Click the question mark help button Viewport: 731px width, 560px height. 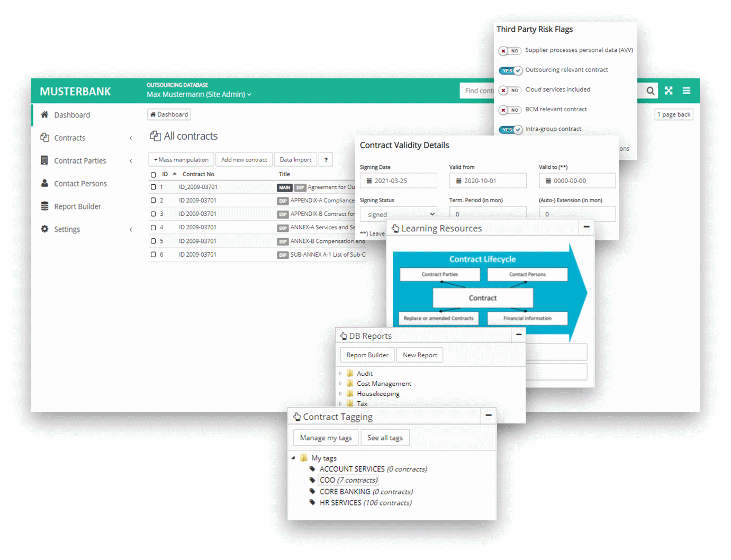click(x=326, y=159)
